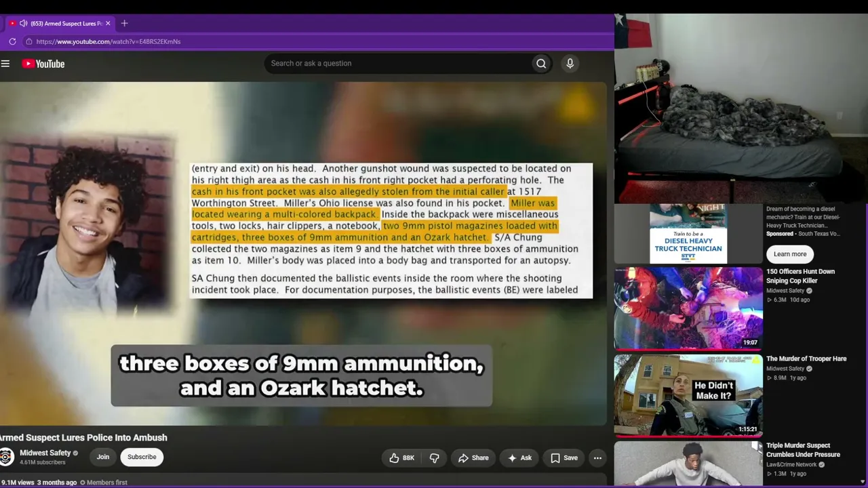
Task: Focus the browser address bar URL
Action: click(108, 41)
